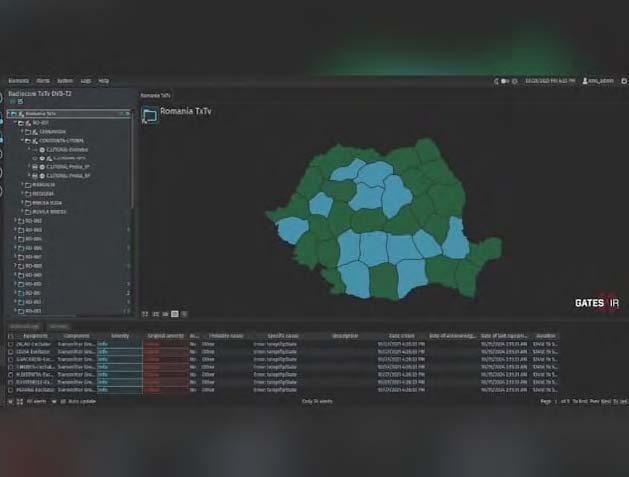Collapse the CONSTANTA-LITORAL folder node
Screen dimensions: 629x477
(x=22, y=140)
